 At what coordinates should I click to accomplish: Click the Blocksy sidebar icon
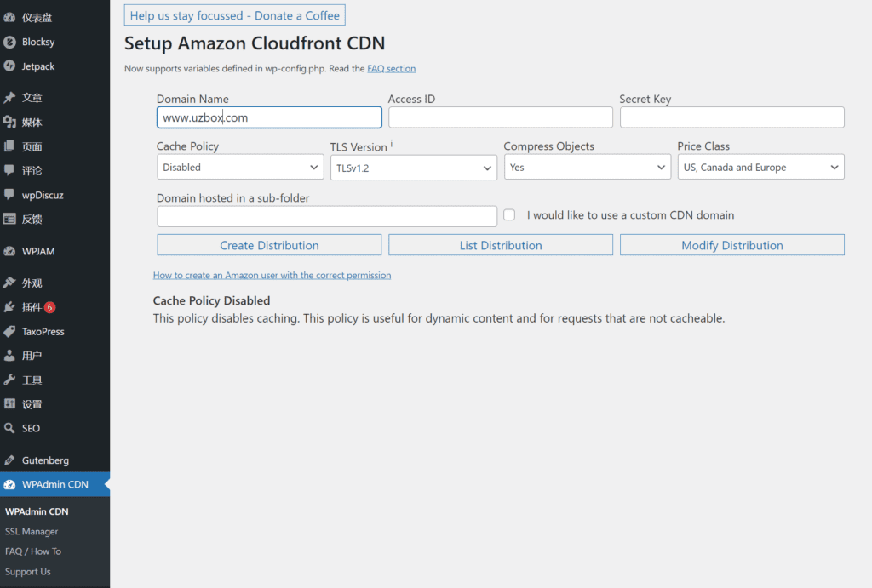tap(9, 42)
